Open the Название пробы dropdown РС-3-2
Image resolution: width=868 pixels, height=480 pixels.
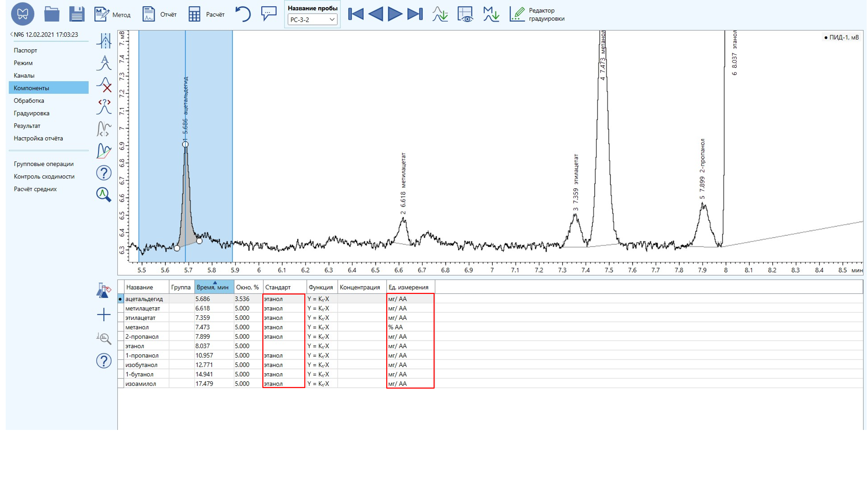(312, 20)
